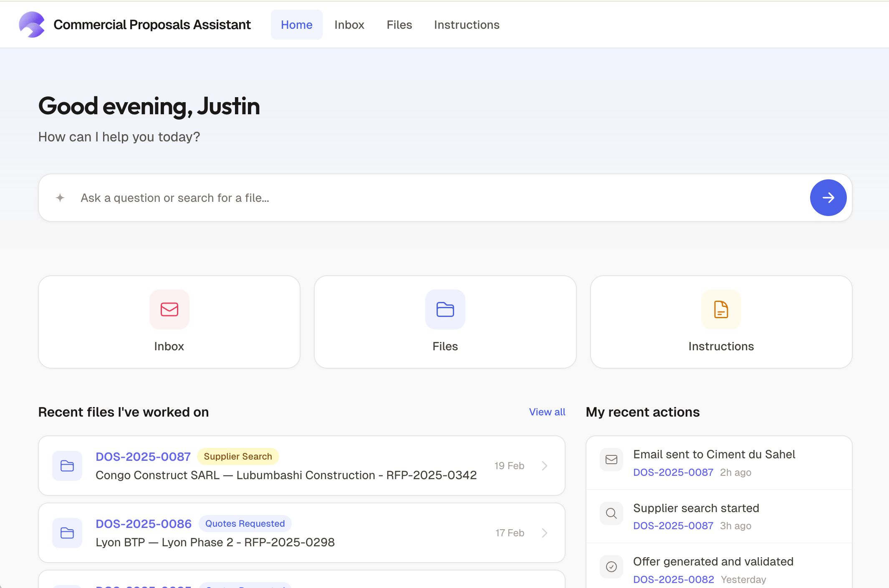
Task: Switch to the Inbox tab in the navbar
Action: pyautogui.click(x=349, y=25)
